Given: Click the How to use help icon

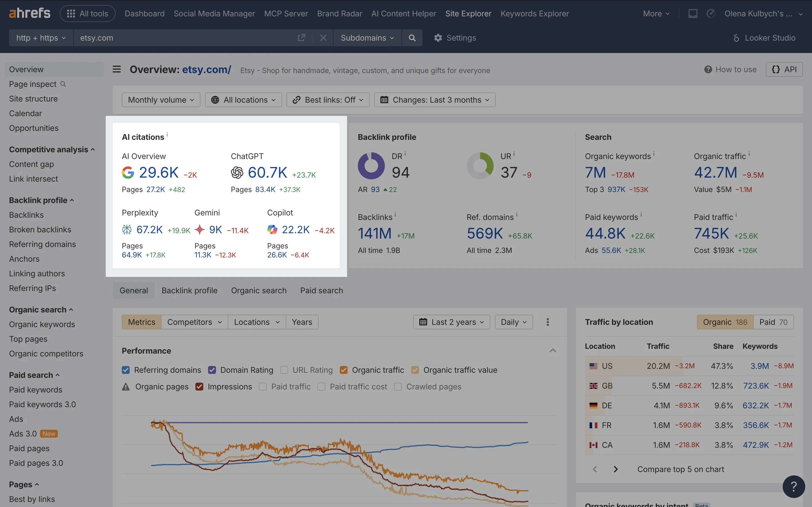Looking at the screenshot, I should pyautogui.click(x=708, y=69).
